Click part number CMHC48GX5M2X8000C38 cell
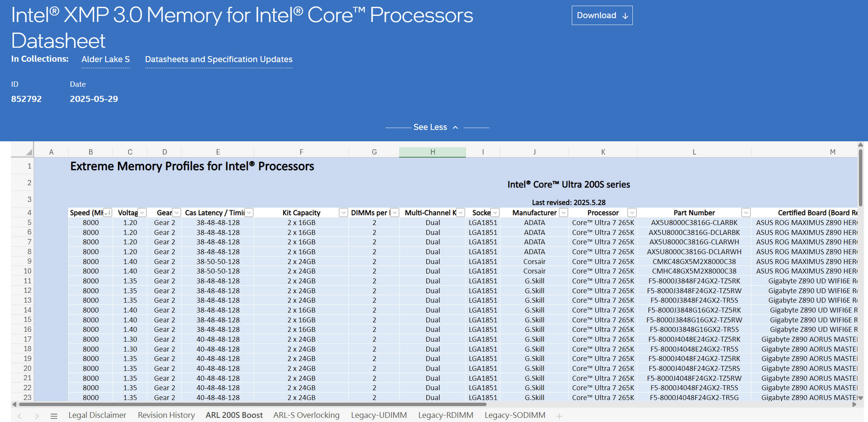Viewport: 868px width, 422px height. [694, 271]
